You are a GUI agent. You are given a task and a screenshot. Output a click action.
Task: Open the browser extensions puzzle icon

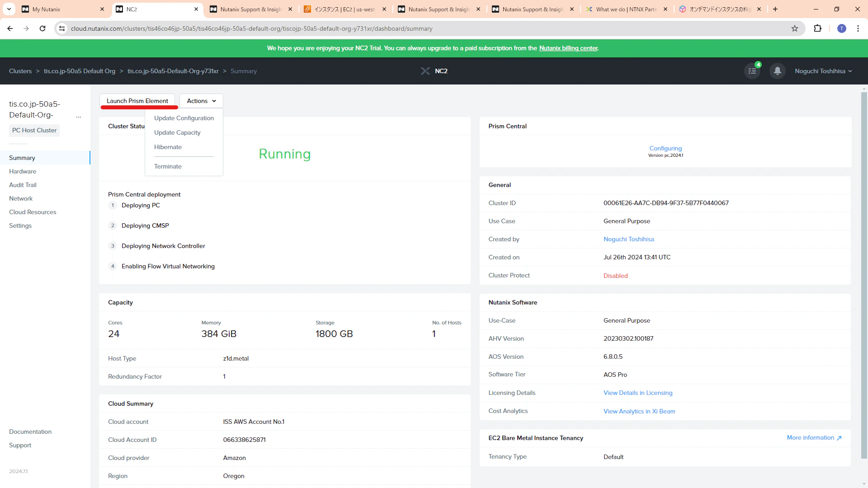817,28
